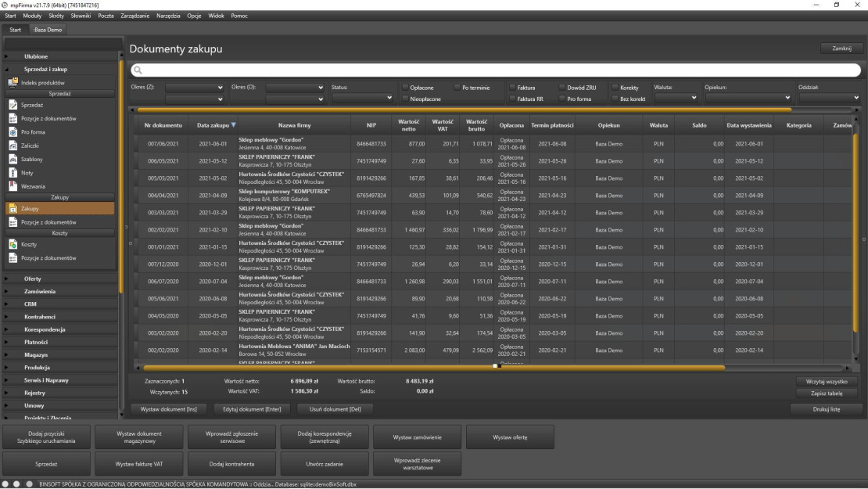Screen dimensions: 868x489
Task: Select the Zaliczki icon
Action: click(x=13, y=146)
